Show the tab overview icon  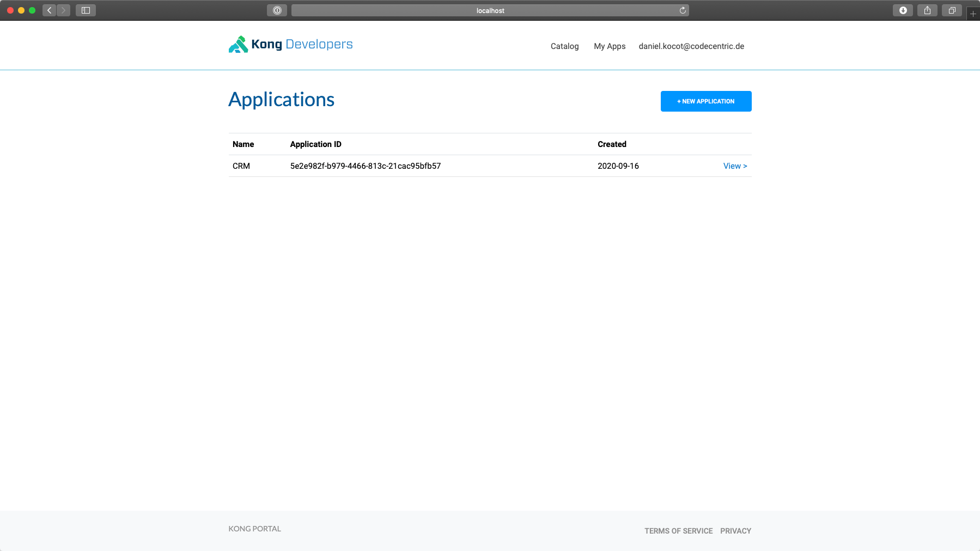tap(952, 10)
